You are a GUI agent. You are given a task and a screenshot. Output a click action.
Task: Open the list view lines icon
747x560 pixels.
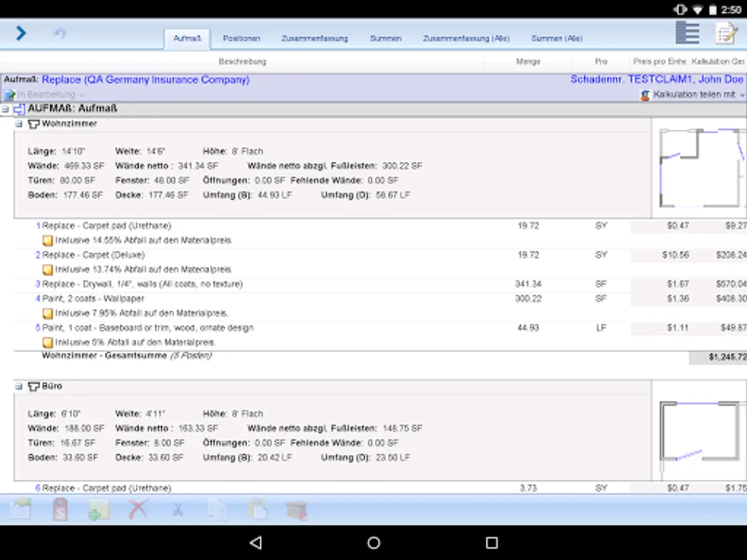pos(687,33)
